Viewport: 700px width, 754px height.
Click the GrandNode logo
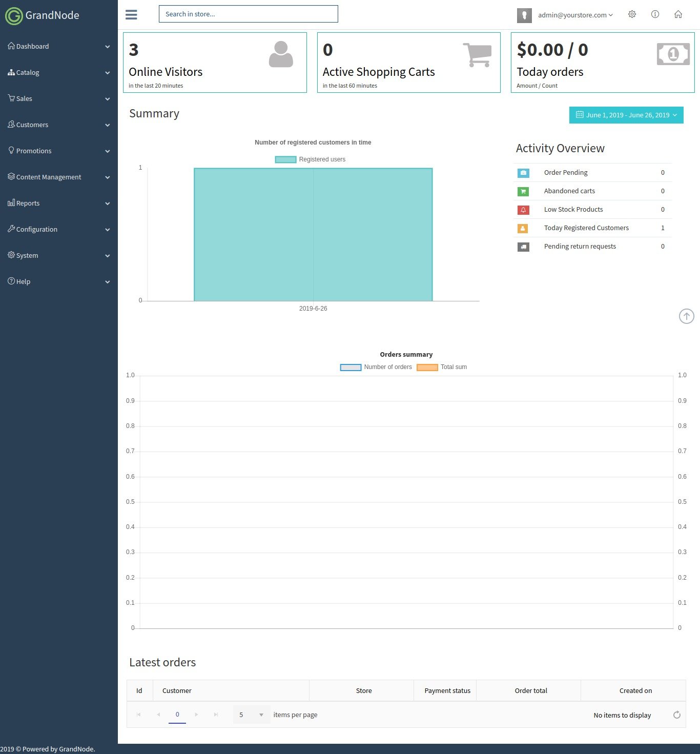tap(43, 15)
